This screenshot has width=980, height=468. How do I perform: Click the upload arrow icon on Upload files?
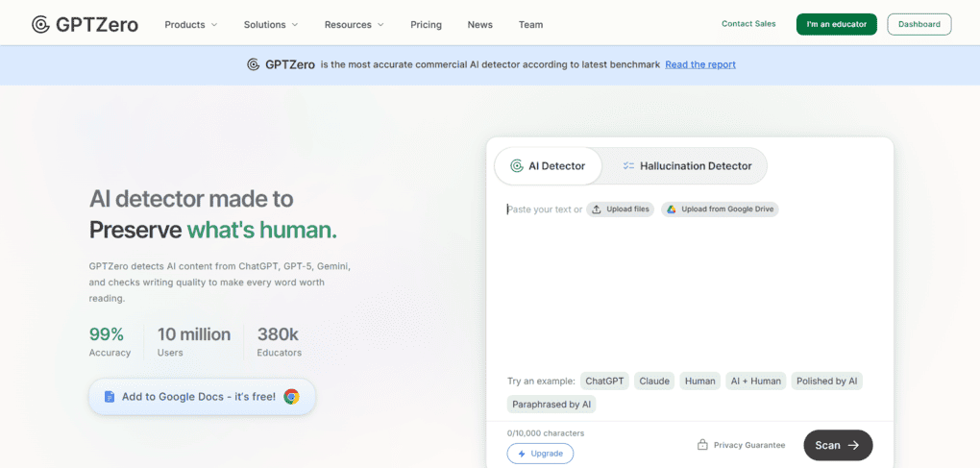pyautogui.click(x=597, y=209)
